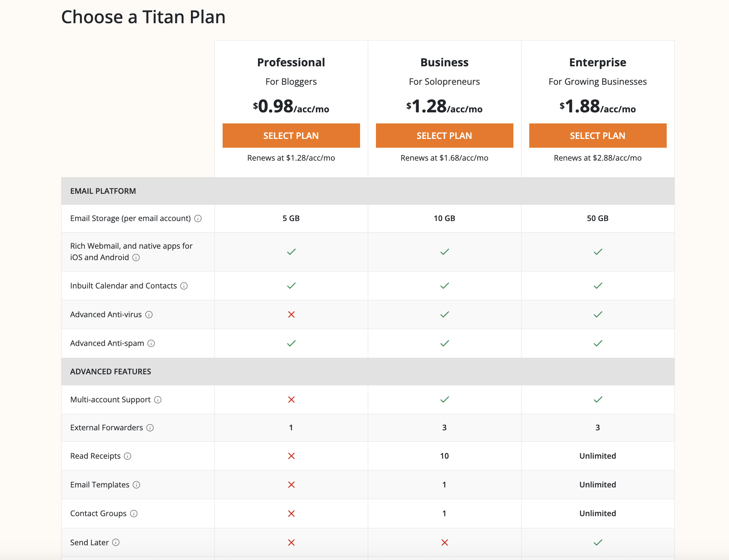Click the '$0.98/acc/mo' price
Viewport: 729px width, 560px height.
tap(291, 106)
